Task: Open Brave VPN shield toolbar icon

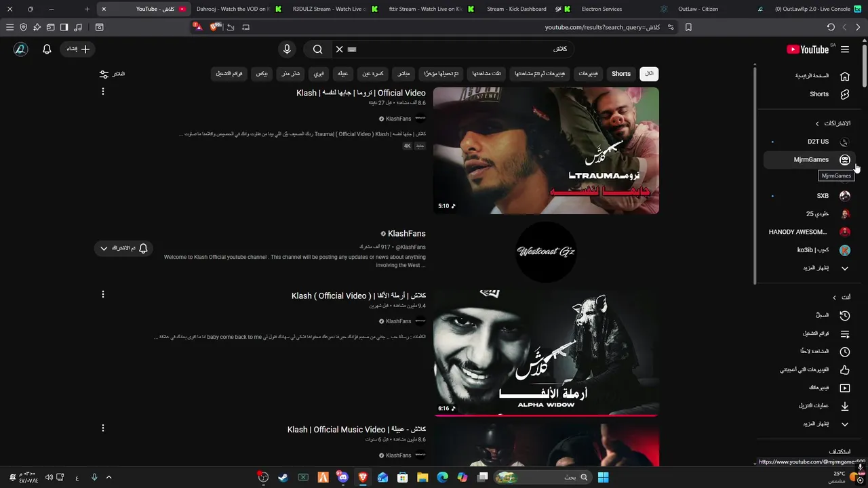Action: (x=23, y=27)
